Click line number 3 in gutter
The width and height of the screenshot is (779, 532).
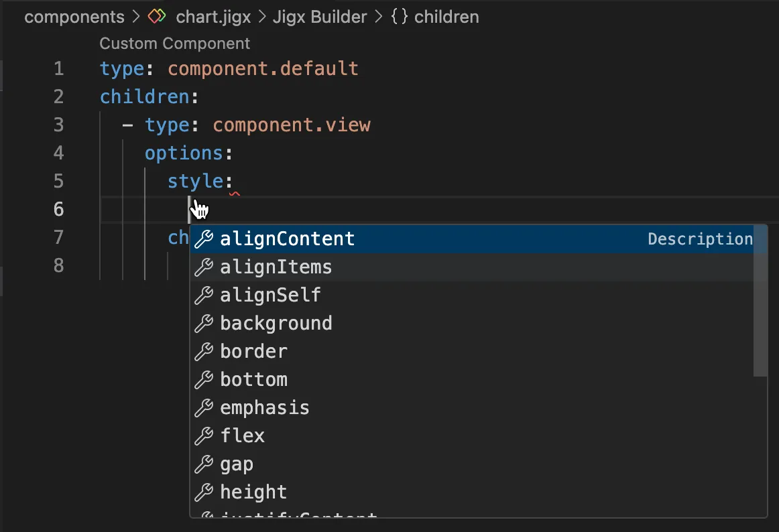[58, 125]
